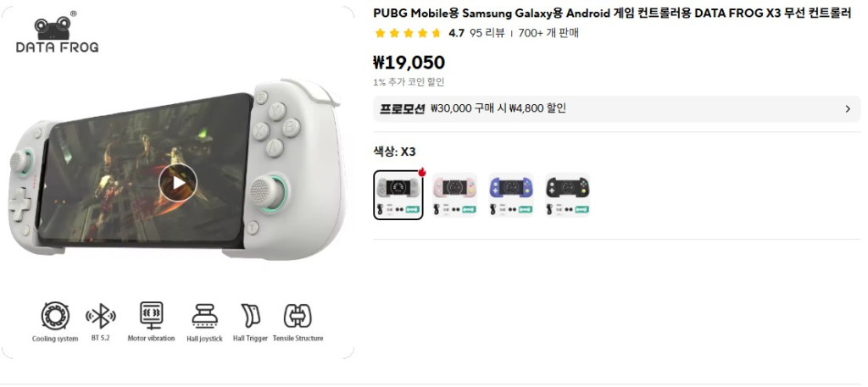Click the Motor vibration icon
The height and width of the screenshot is (387, 868).
tap(151, 316)
